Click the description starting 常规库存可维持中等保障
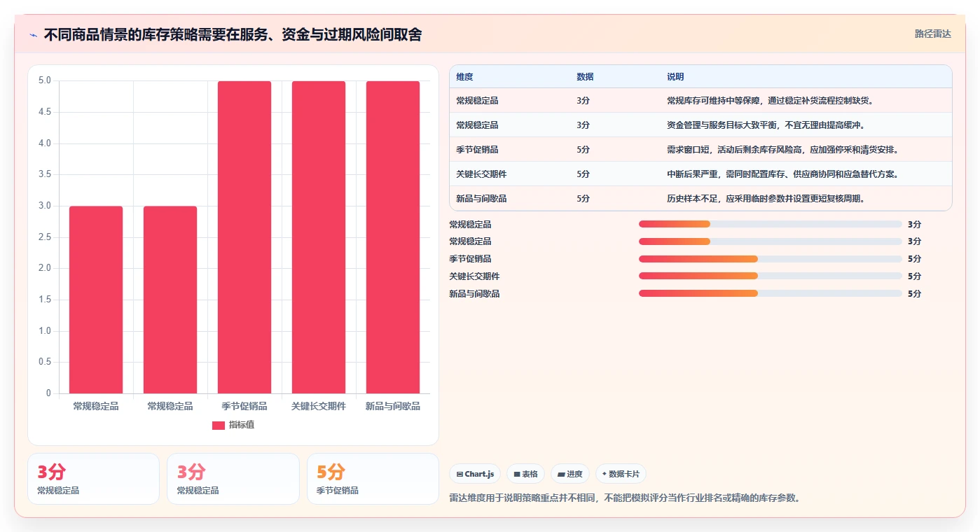The width and height of the screenshot is (980, 532). (771, 101)
